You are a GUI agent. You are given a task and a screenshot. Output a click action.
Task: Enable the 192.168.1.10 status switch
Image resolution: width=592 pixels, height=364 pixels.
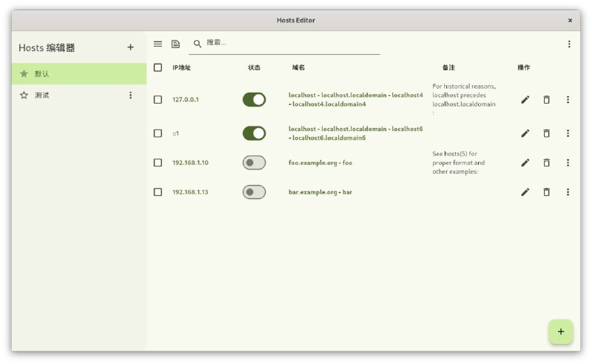pos(254,163)
